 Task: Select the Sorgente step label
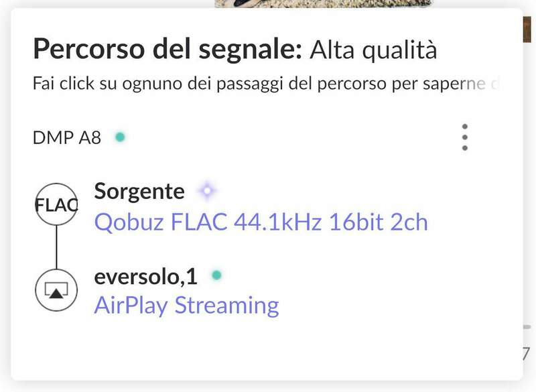pyautogui.click(x=139, y=192)
